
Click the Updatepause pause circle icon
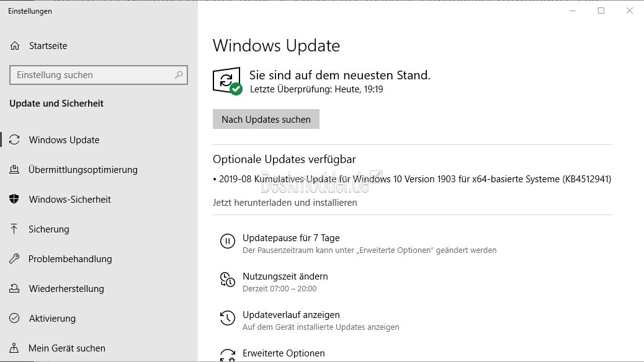tap(228, 241)
